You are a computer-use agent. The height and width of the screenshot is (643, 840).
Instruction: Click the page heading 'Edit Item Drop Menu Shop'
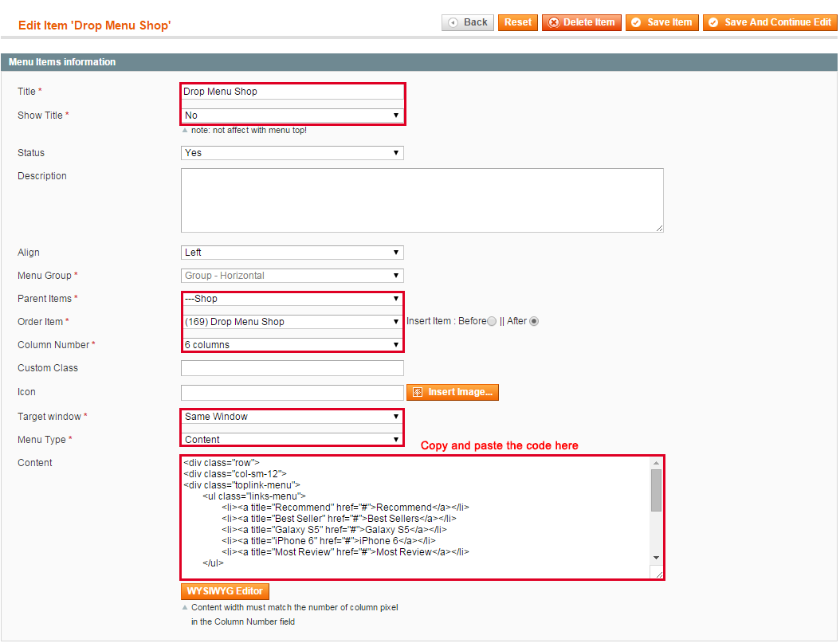tap(94, 25)
